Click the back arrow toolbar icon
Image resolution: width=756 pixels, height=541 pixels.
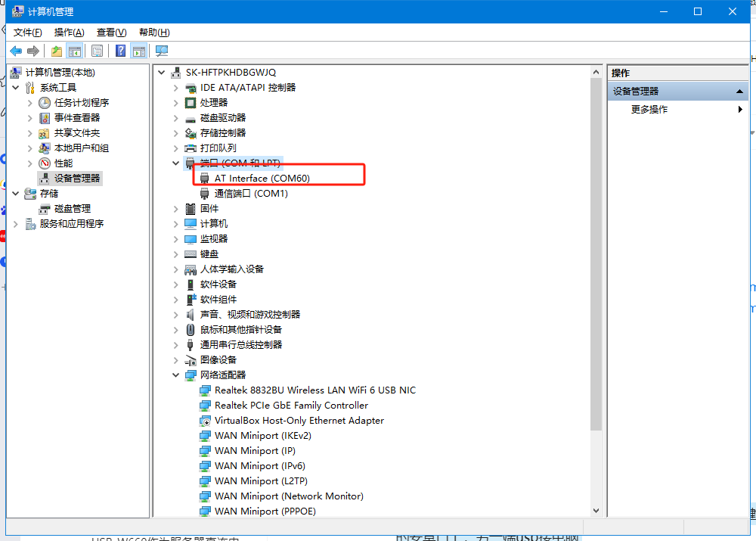point(16,51)
